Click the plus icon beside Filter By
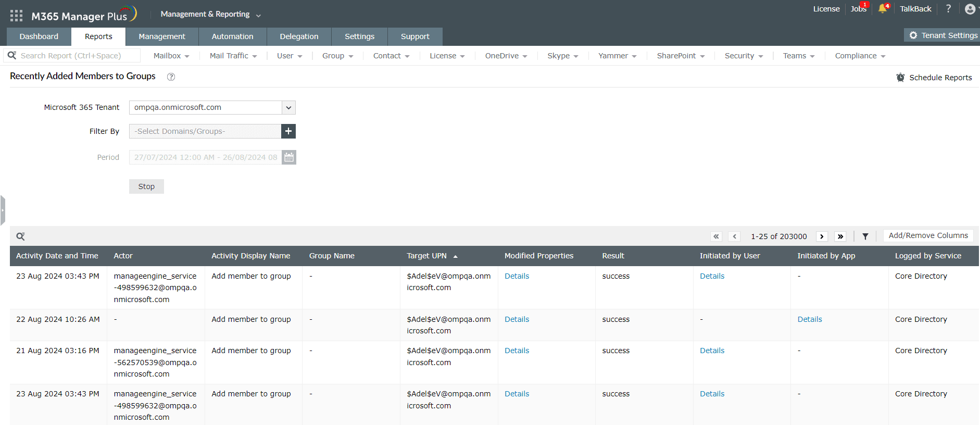Image resolution: width=980 pixels, height=425 pixels. (288, 131)
